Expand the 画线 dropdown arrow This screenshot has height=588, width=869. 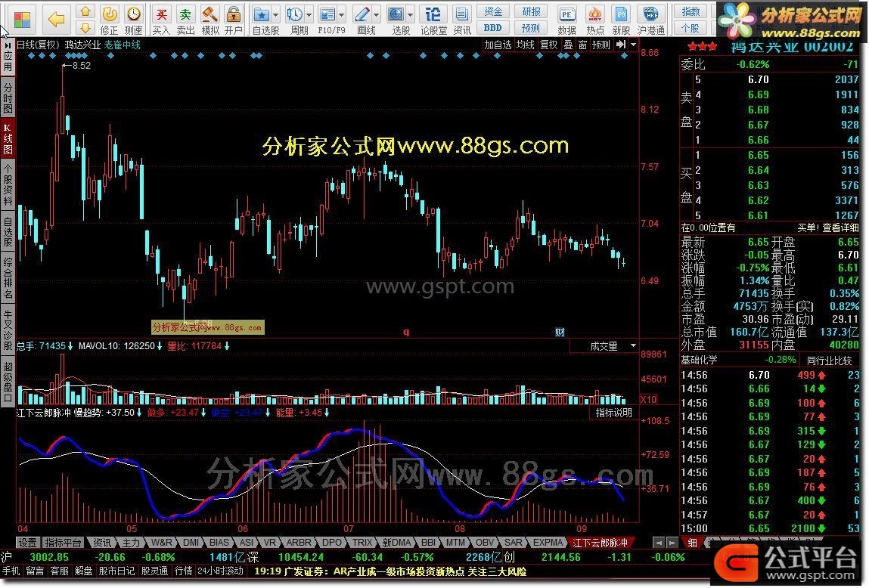click(377, 15)
